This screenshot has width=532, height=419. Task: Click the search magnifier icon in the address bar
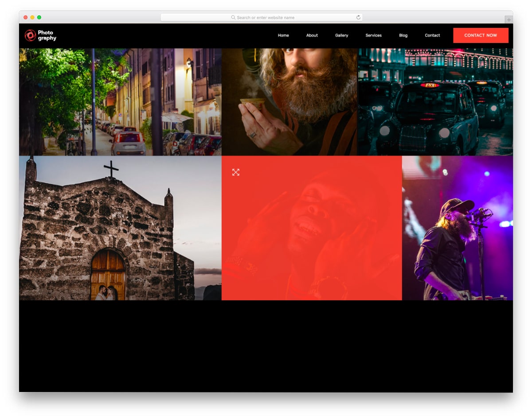[x=233, y=17]
